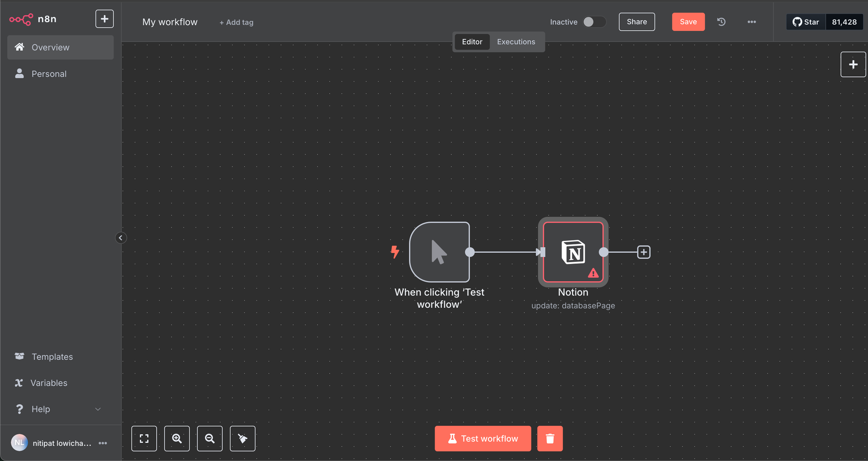Click the GitHub Star button
Screen dimensions: 868x461
point(806,22)
